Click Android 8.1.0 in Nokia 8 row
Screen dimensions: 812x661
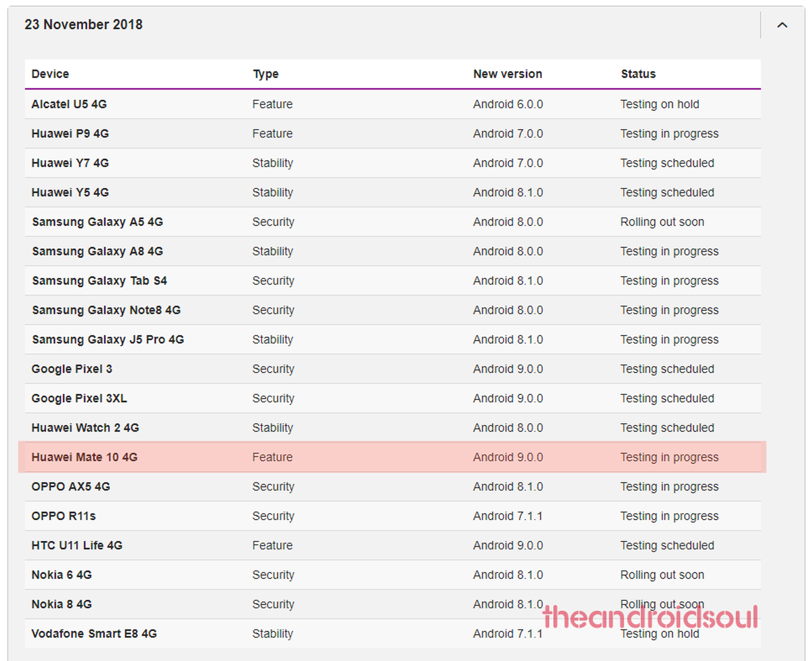(x=508, y=604)
